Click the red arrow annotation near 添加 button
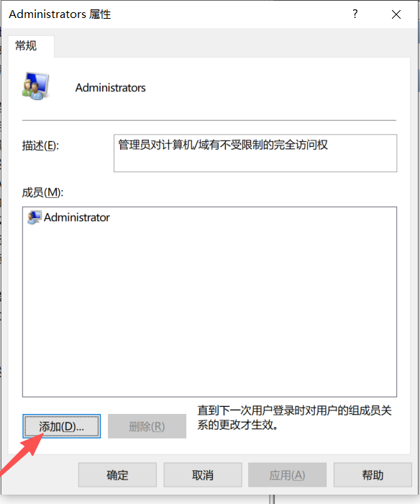The height and width of the screenshot is (504, 420). coord(21,453)
